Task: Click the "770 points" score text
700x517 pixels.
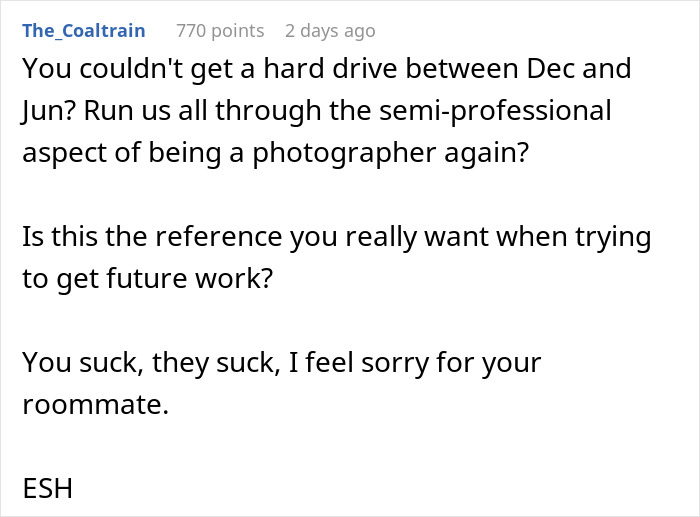Action: pyautogui.click(x=221, y=30)
